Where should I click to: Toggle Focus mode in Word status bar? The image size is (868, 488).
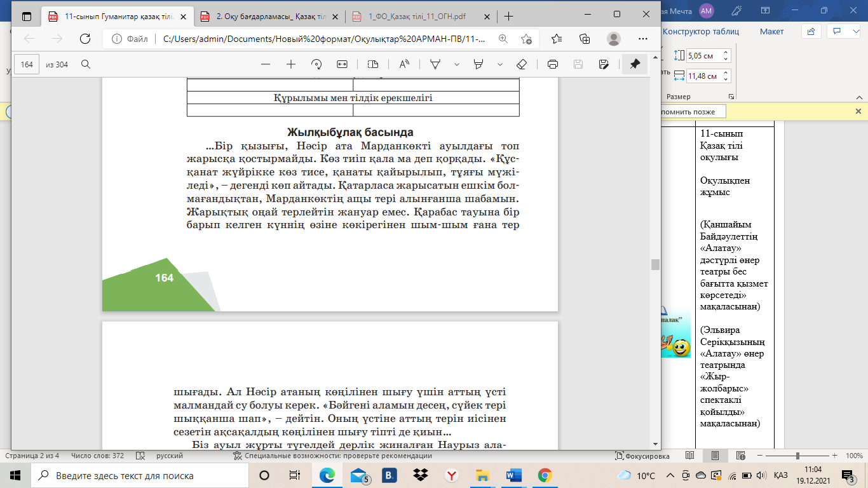coord(642,456)
